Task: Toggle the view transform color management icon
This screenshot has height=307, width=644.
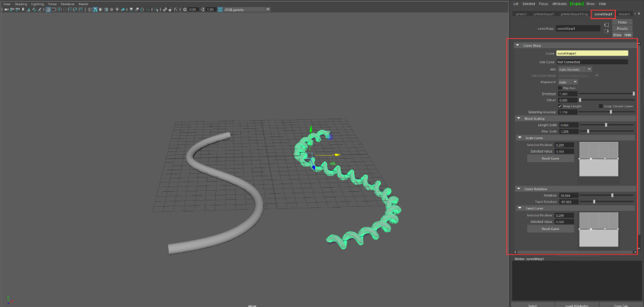Action: 220,9
